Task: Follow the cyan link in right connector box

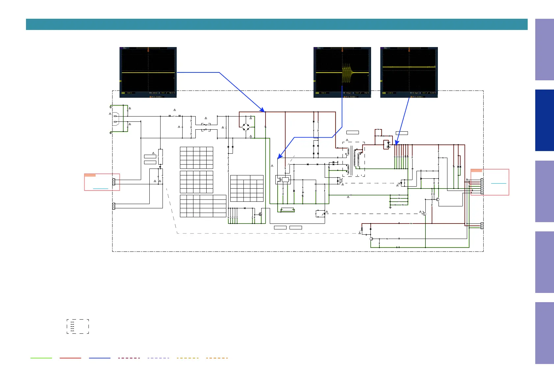Action: pos(498,183)
